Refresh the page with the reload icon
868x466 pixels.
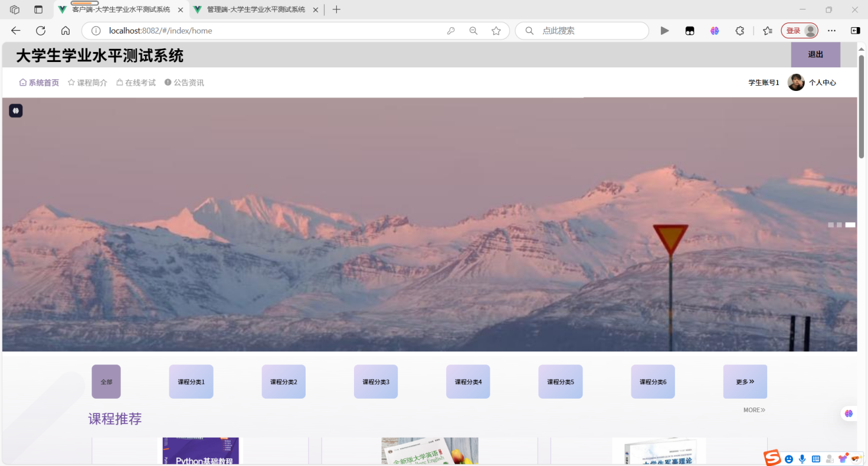click(41, 31)
